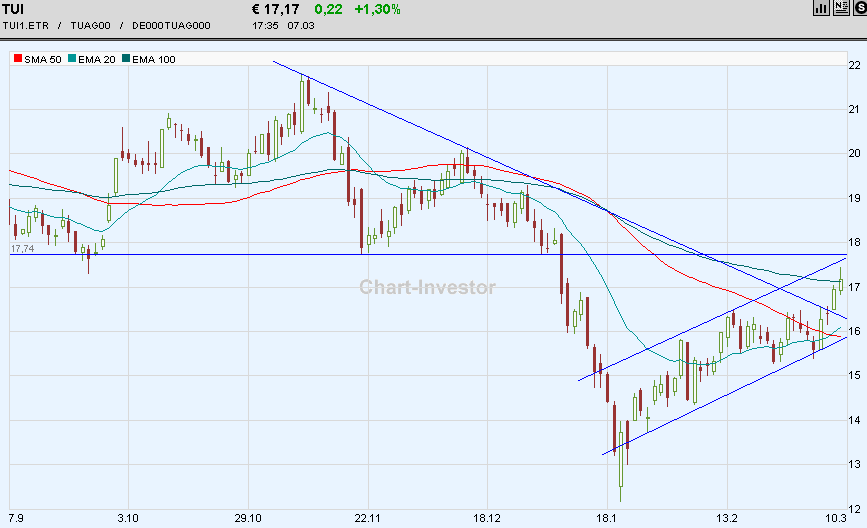
Task: Click the round S icon
Action: (859, 8)
